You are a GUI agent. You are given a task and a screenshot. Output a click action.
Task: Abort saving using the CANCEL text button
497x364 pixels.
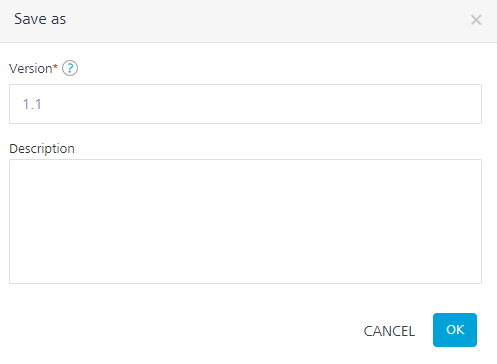click(389, 331)
